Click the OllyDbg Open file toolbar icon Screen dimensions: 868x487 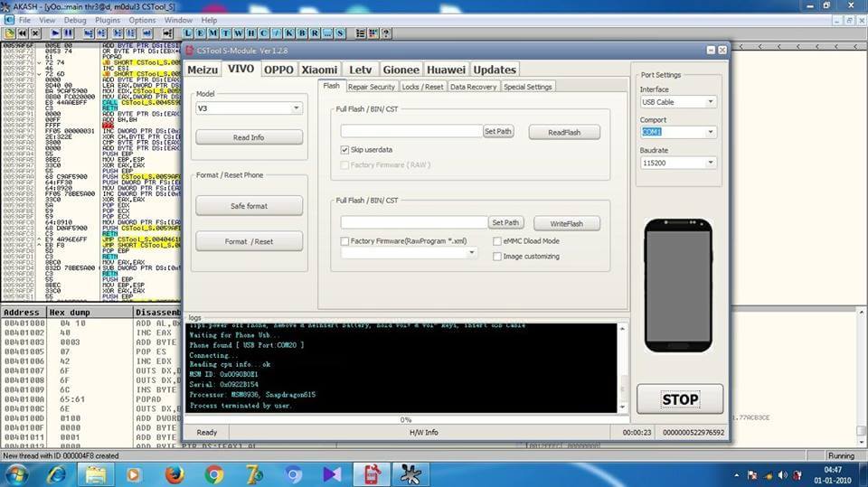tap(9, 33)
